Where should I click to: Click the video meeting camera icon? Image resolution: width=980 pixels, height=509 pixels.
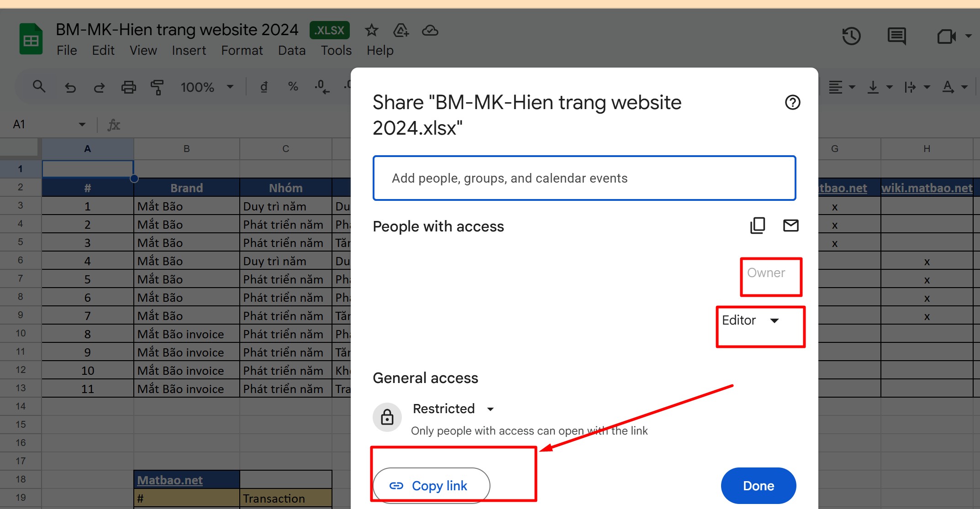[946, 36]
